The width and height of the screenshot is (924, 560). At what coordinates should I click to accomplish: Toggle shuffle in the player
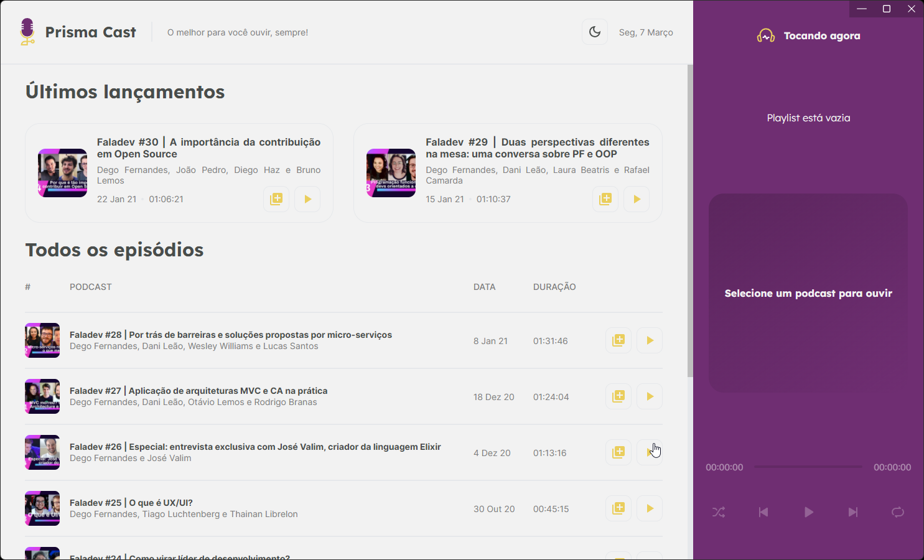click(x=719, y=512)
